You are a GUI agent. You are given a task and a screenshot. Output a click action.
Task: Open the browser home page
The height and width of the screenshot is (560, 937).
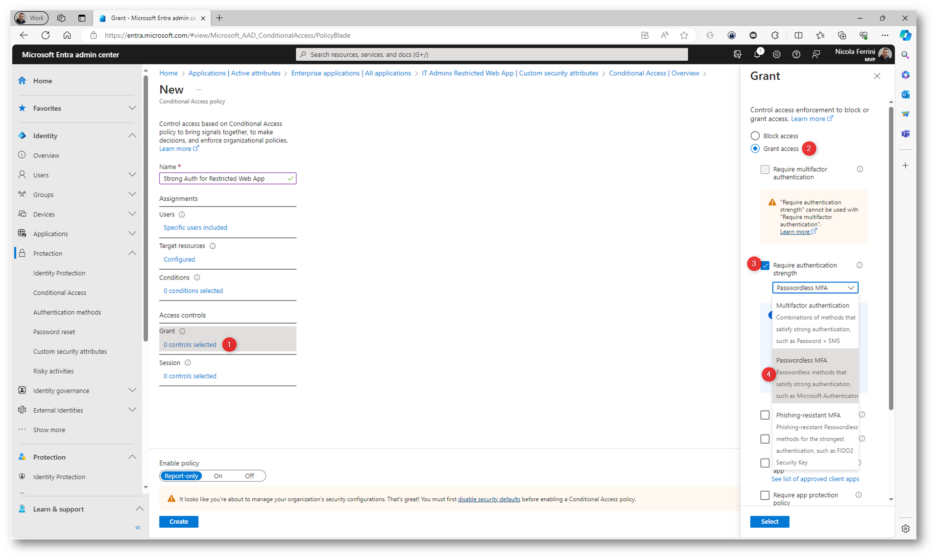tap(67, 35)
